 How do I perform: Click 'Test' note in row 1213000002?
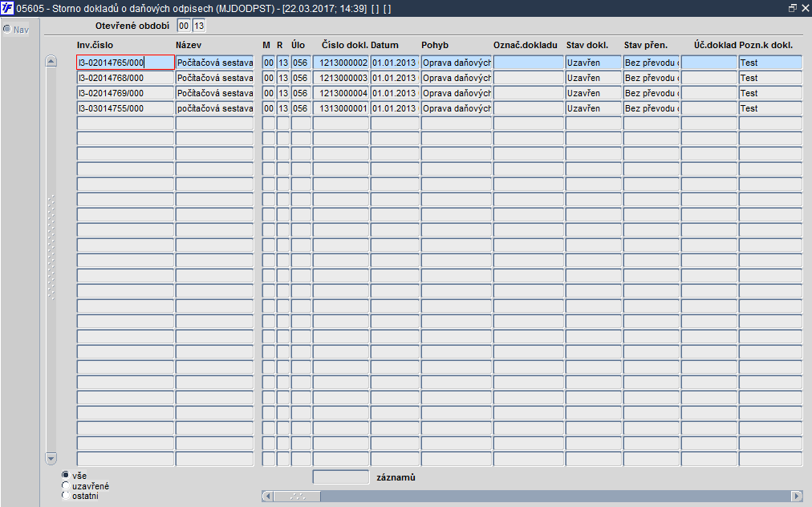(770, 63)
